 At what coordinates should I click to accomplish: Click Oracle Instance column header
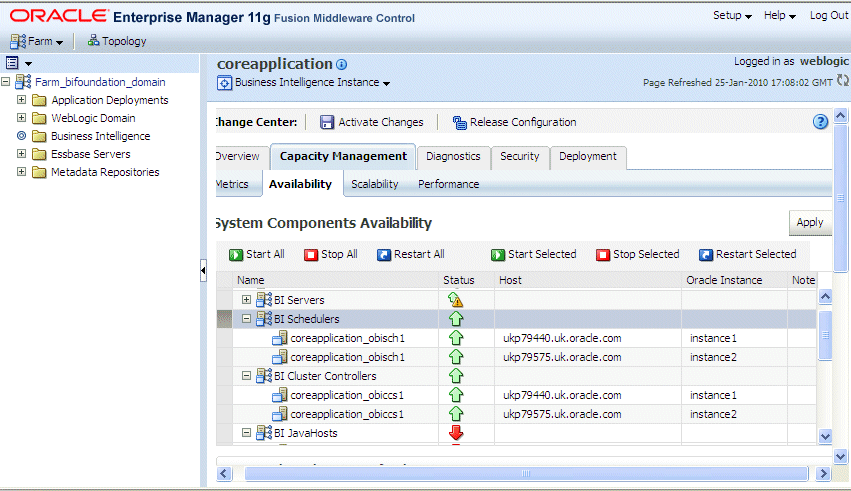pos(724,280)
